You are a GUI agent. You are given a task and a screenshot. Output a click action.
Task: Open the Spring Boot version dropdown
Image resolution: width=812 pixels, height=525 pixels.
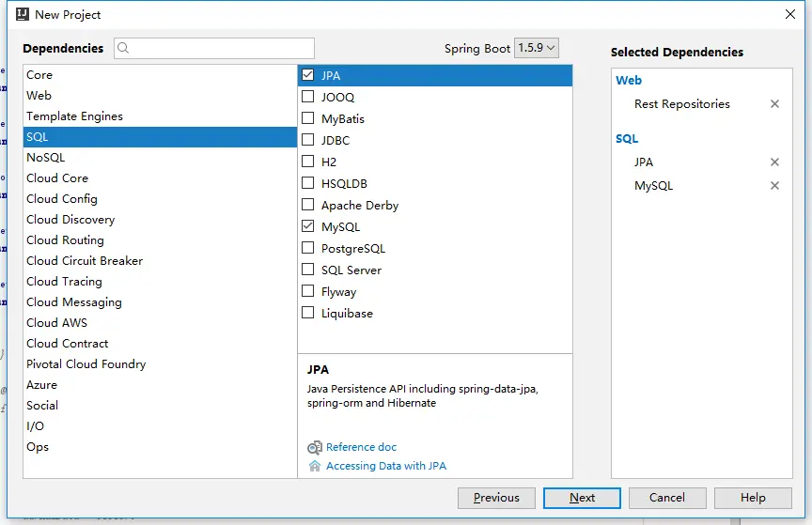click(x=536, y=48)
